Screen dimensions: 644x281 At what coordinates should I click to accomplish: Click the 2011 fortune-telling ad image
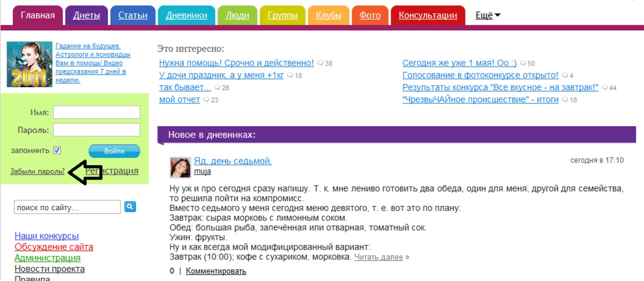click(29, 64)
